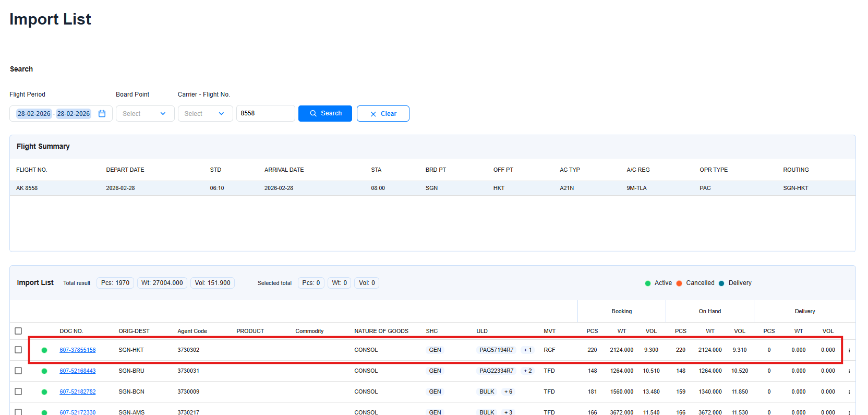Expand the Carrier select dropdown
Screen dimensions: 868x415
click(205, 114)
